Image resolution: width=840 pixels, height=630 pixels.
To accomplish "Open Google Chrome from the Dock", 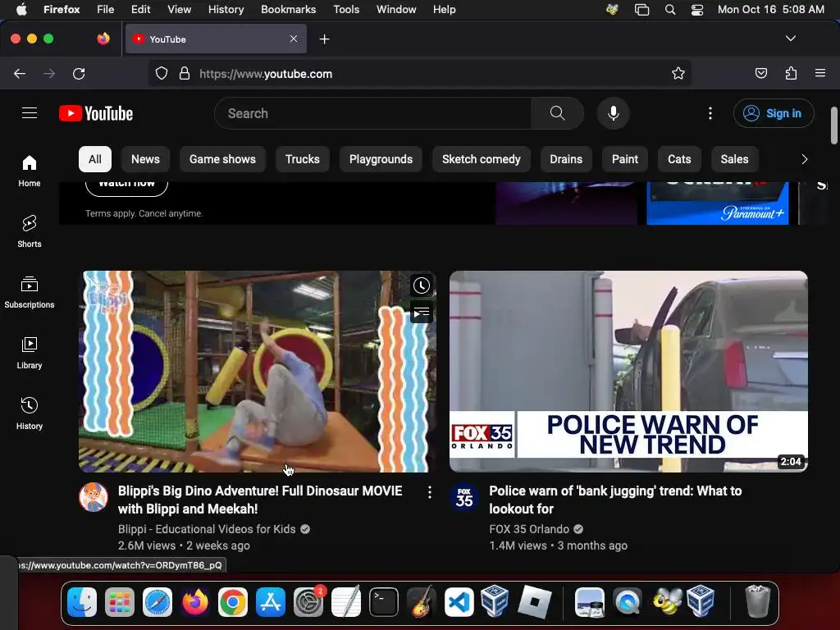I will 232,602.
